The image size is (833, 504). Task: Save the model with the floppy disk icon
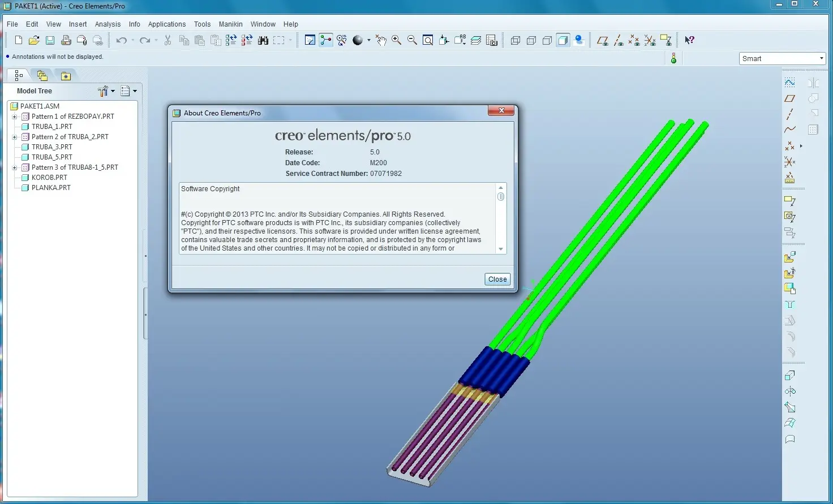[50, 40]
